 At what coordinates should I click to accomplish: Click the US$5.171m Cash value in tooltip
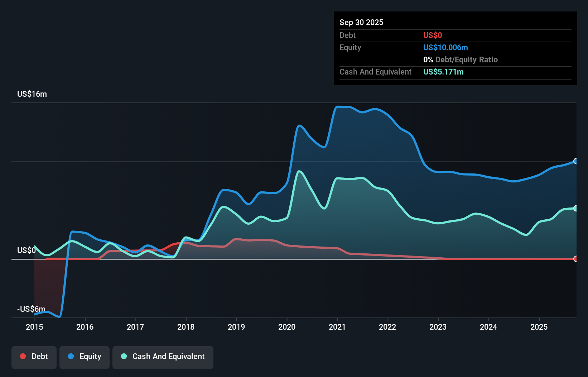(x=443, y=72)
